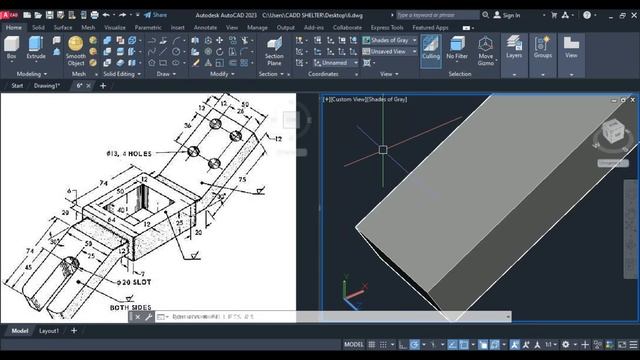Click the Plot printer icon
Screen dimensions: 640x360
pyautogui.click(x=94, y=15)
